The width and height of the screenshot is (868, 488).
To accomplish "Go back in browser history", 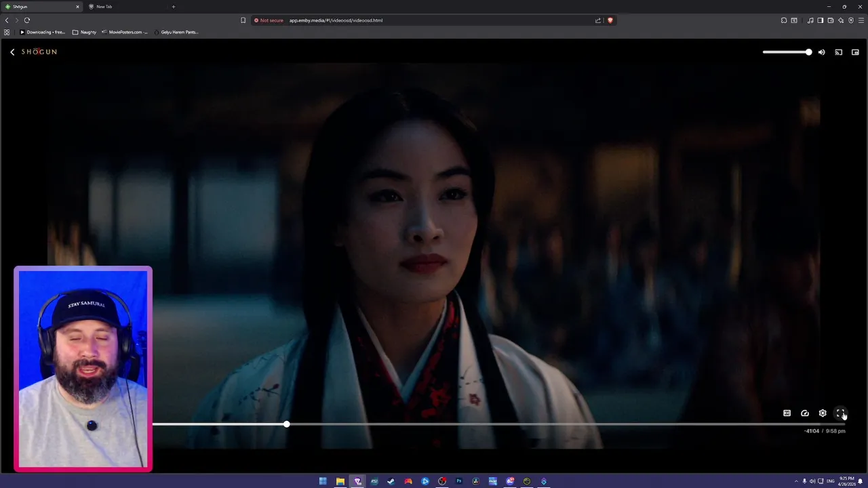I will 7,20.
